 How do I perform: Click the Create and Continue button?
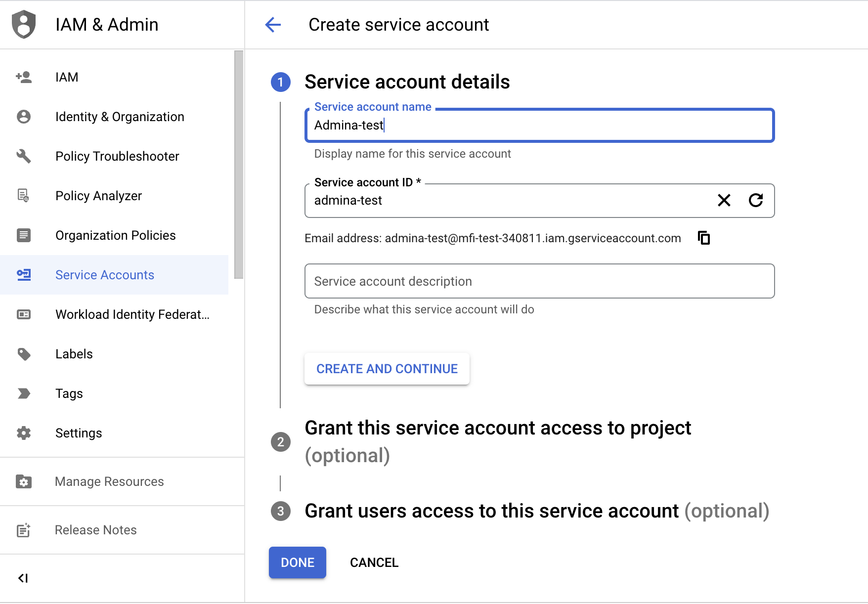[x=387, y=369]
